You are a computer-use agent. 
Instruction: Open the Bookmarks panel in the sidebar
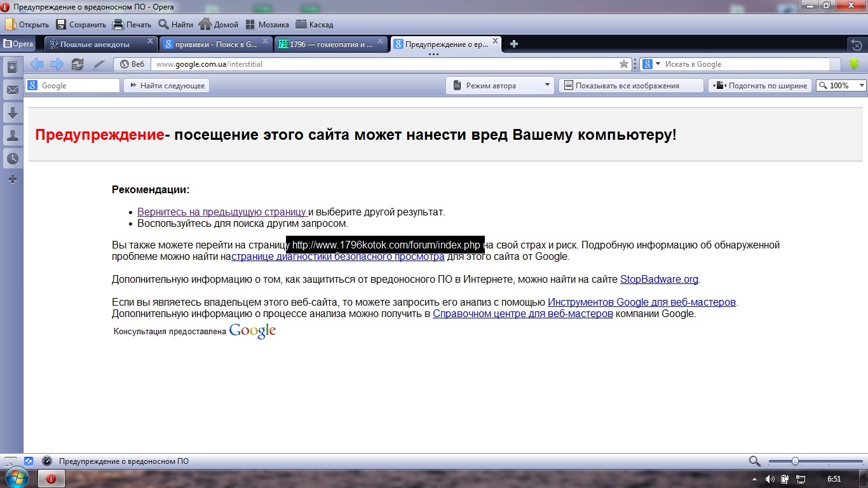coord(12,67)
